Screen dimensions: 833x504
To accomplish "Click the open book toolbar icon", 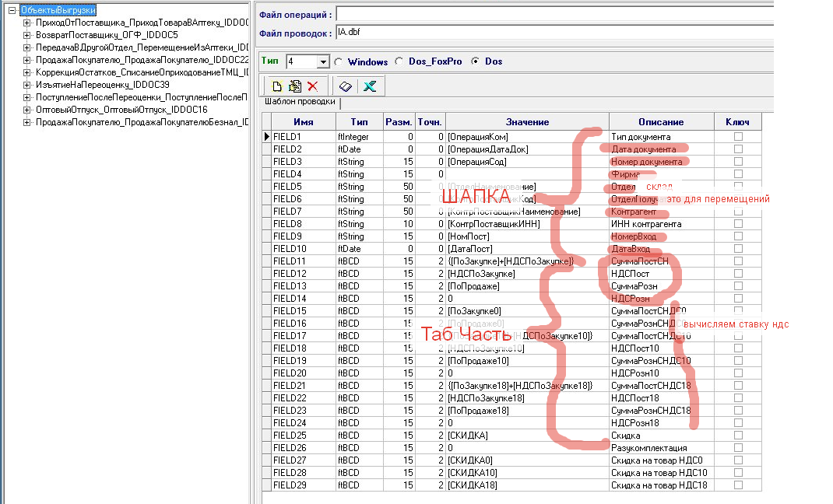I will [x=345, y=86].
